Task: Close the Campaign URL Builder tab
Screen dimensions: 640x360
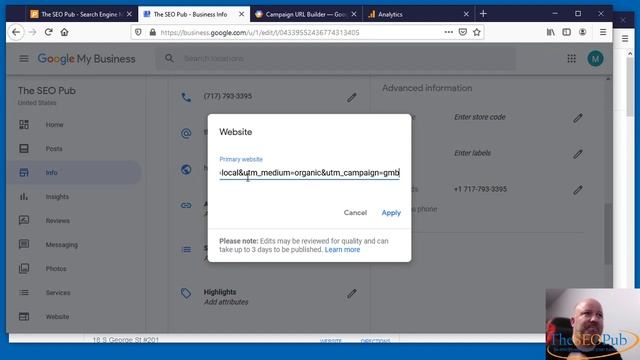Action: 354,14
